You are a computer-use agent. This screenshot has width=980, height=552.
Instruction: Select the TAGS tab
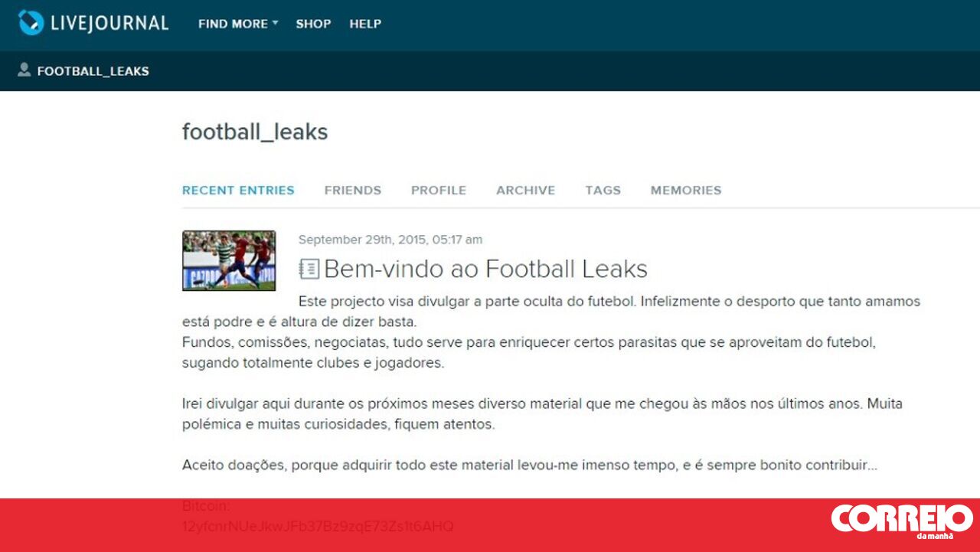coord(603,190)
